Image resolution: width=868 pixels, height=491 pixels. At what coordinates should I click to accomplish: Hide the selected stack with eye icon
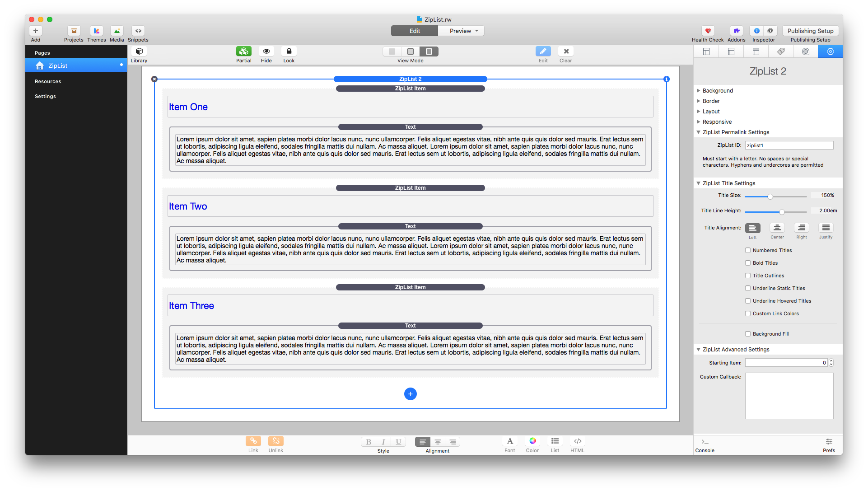(266, 51)
